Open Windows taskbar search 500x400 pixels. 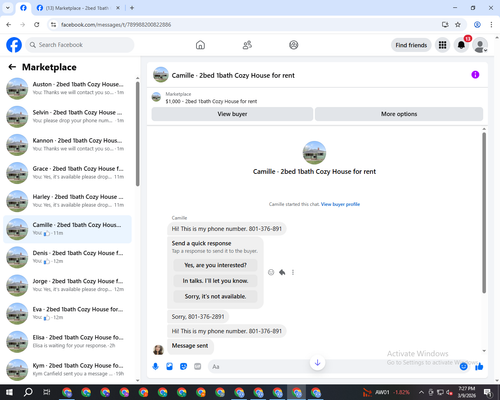click(28, 392)
